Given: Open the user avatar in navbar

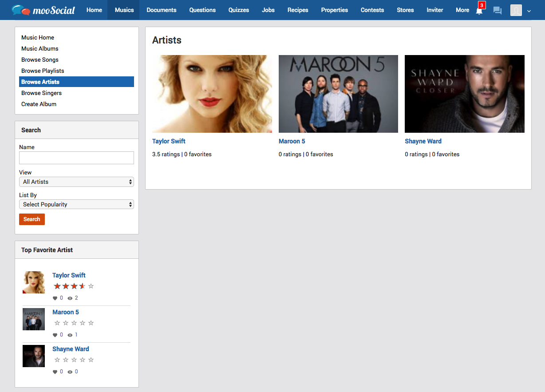Looking at the screenshot, I should coord(516,10).
